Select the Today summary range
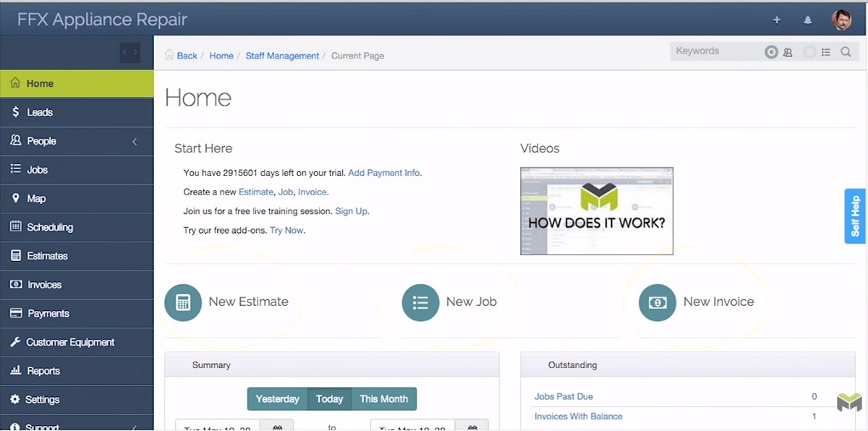Screen dimensions: 868x431 tap(329, 399)
